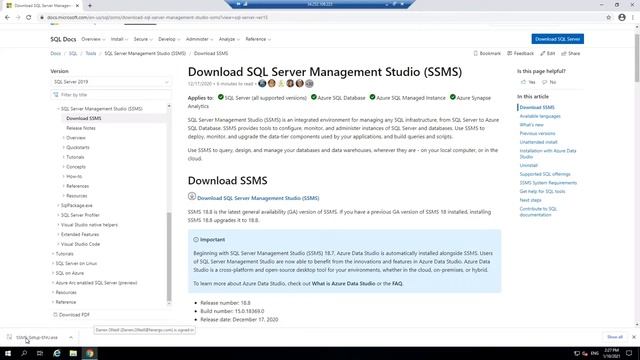Viewport: 640px width, 360px height.
Task: Expand the Overview tree item
Action: [x=64, y=138]
